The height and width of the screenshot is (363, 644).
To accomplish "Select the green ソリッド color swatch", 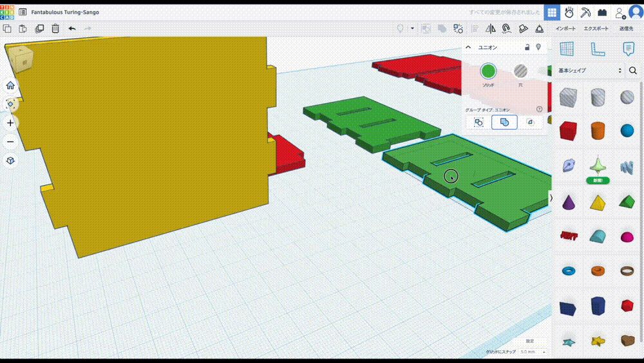I will tap(488, 71).
